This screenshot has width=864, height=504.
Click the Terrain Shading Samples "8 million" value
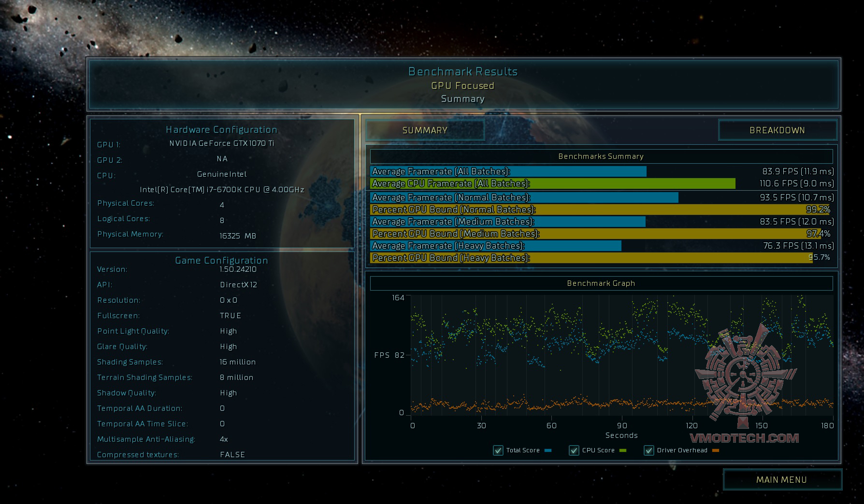tap(237, 378)
